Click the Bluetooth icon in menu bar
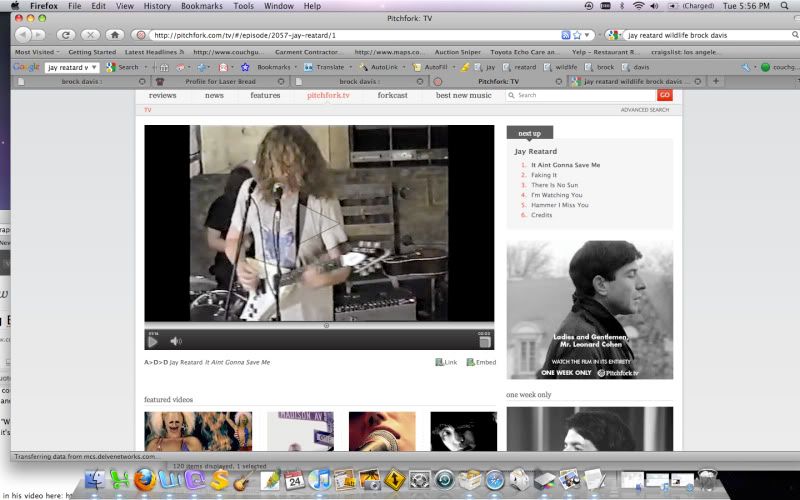This screenshot has width=800, height=500. [622, 6]
